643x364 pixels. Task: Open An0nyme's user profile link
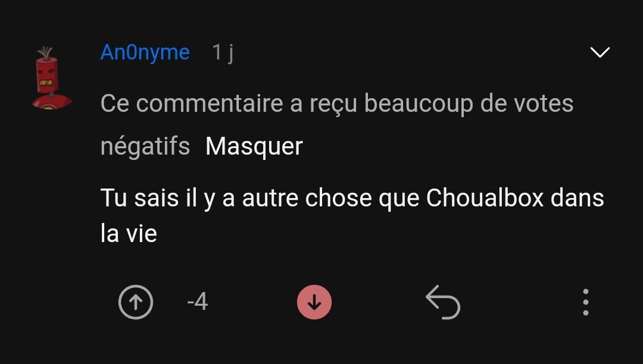[x=145, y=52]
